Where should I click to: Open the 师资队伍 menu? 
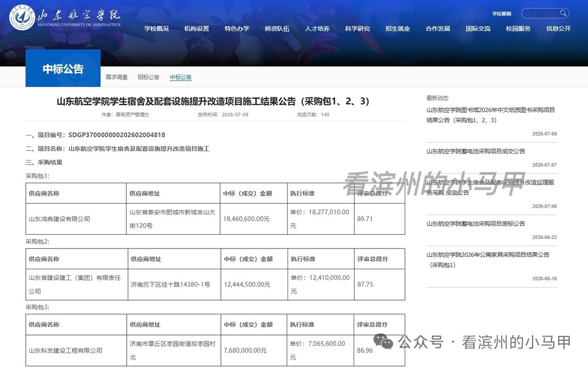277,28
